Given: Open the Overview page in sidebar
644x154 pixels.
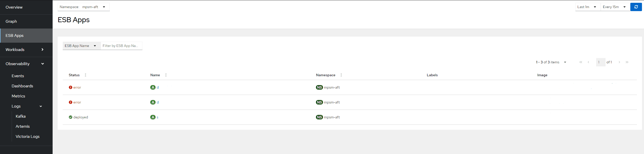Looking at the screenshot, I should tap(14, 7).
